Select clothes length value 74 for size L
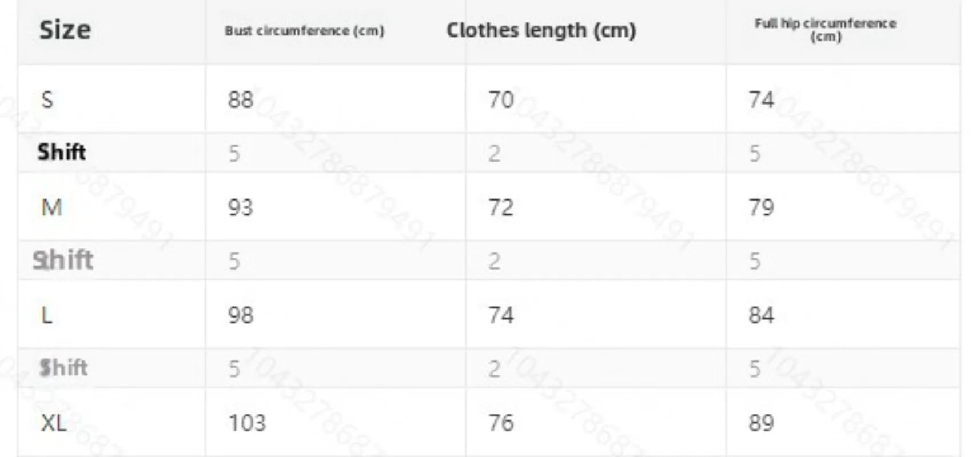The height and width of the screenshot is (457, 980). pos(501,315)
